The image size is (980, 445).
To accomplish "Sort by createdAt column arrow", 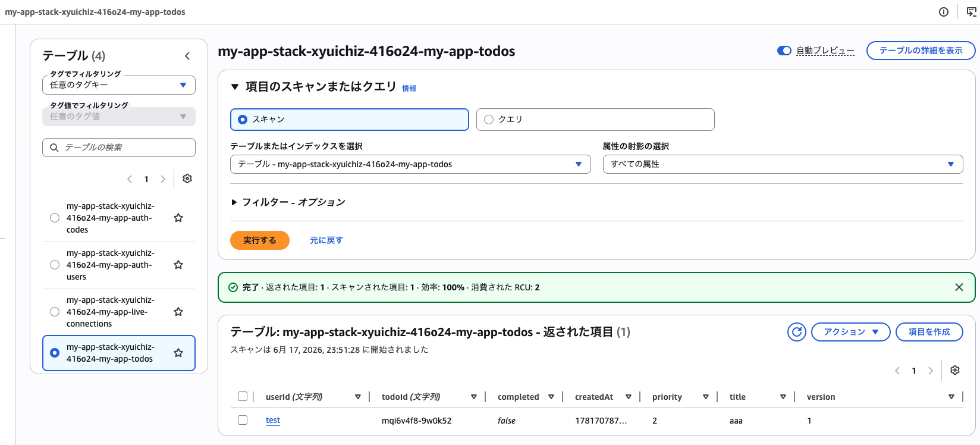I will [629, 397].
